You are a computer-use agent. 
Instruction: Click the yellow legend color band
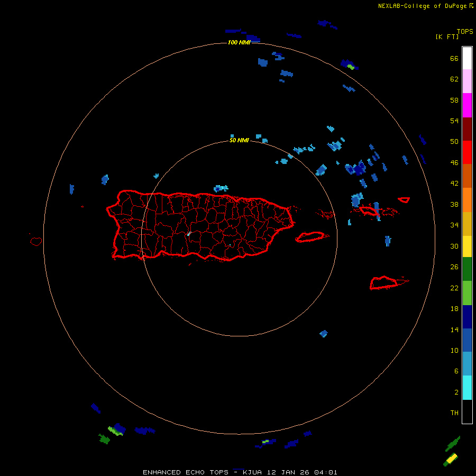click(x=467, y=246)
